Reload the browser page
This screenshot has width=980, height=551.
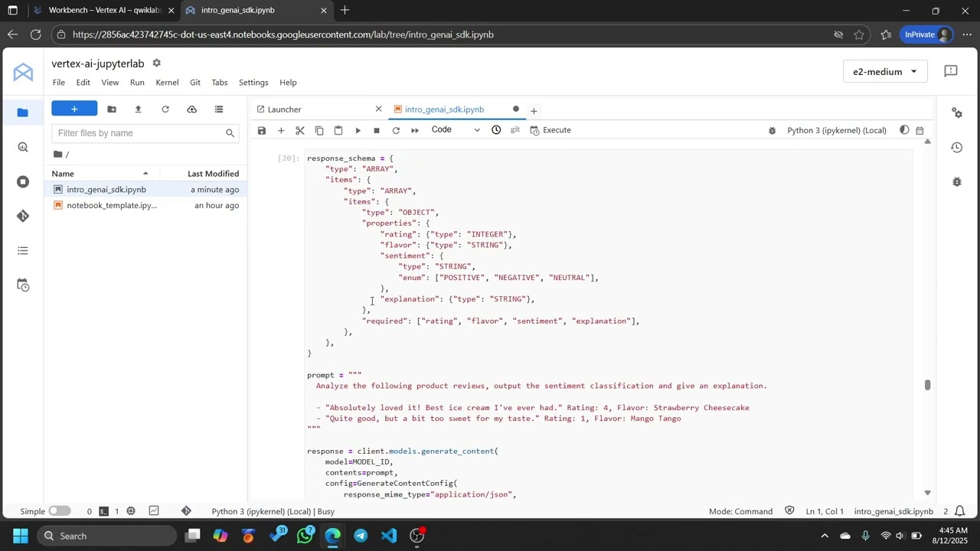35,34
